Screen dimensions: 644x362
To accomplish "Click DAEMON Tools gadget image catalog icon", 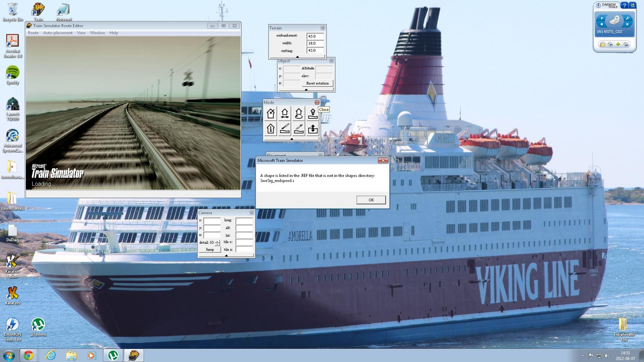I will point(610,44).
